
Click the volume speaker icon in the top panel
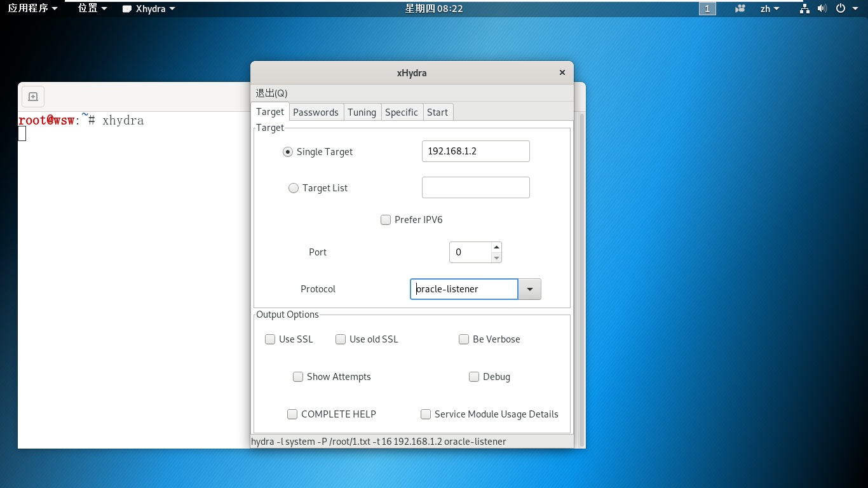pos(822,9)
